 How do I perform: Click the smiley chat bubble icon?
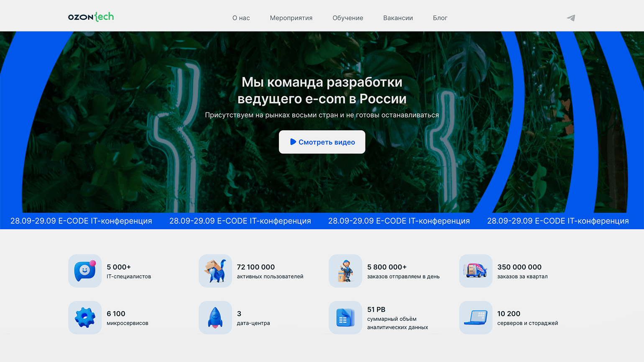[x=85, y=271]
